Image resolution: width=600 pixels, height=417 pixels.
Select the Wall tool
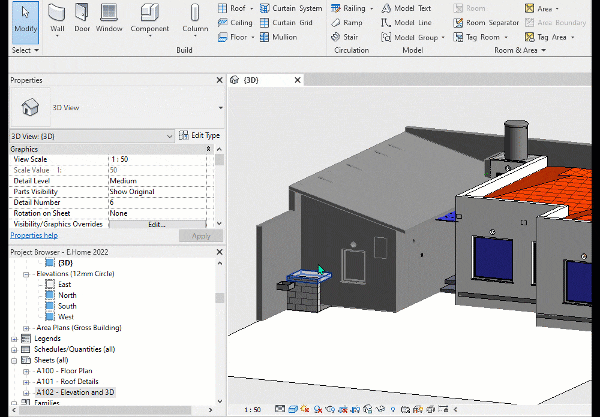coord(57,19)
